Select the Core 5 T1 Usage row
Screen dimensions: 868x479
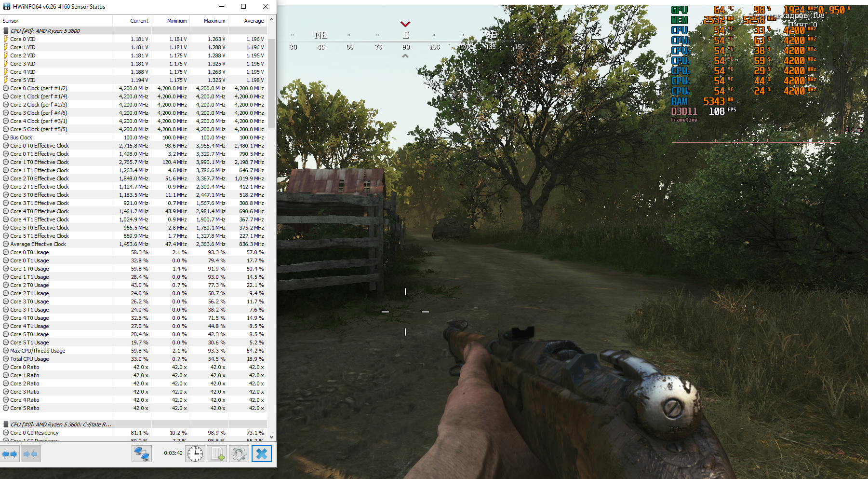[x=134, y=342]
